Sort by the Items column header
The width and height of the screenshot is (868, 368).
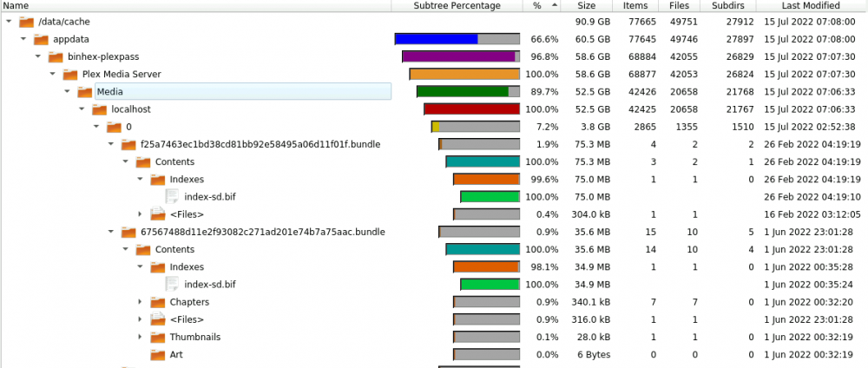(x=635, y=5)
